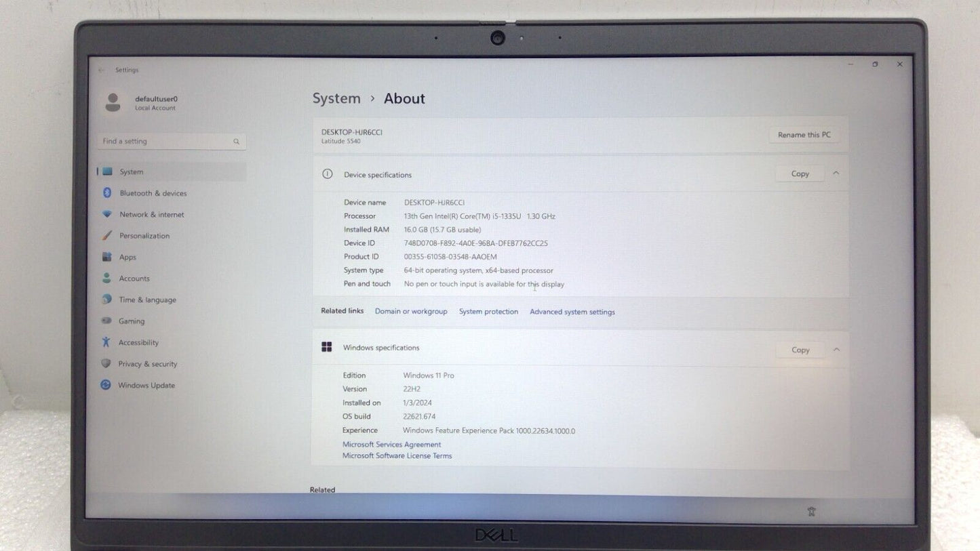
Task: Click the Time & language globe icon
Action: tap(106, 300)
